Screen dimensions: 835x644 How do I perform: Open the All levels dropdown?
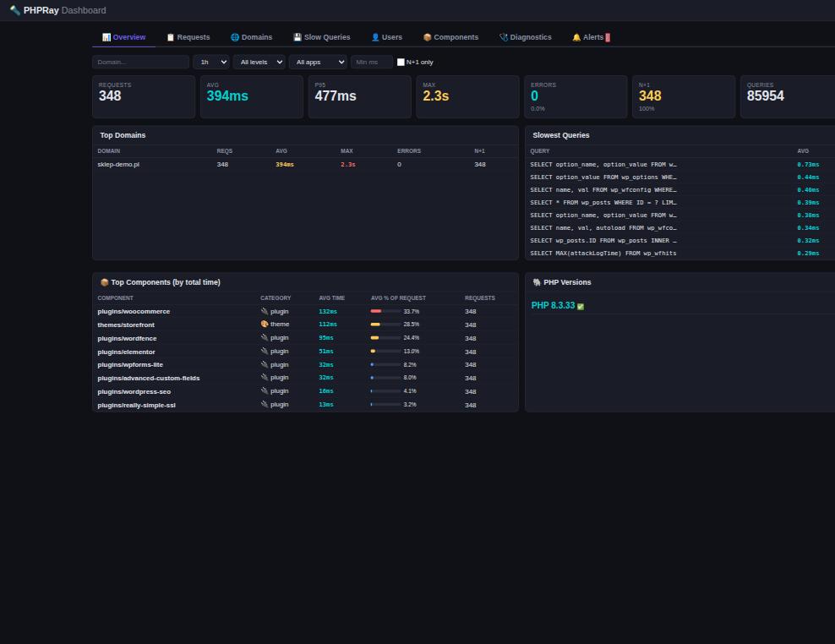(259, 63)
